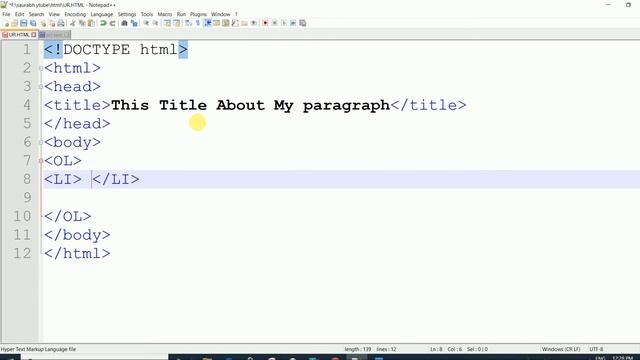The height and width of the screenshot is (360, 640).
Task: Toggle the file monitoring eye icon
Action: point(253,23)
